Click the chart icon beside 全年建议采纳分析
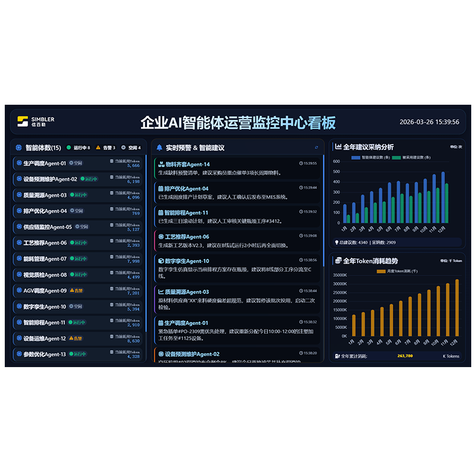This screenshot has height=476, width=476. [x=338, y=146]
